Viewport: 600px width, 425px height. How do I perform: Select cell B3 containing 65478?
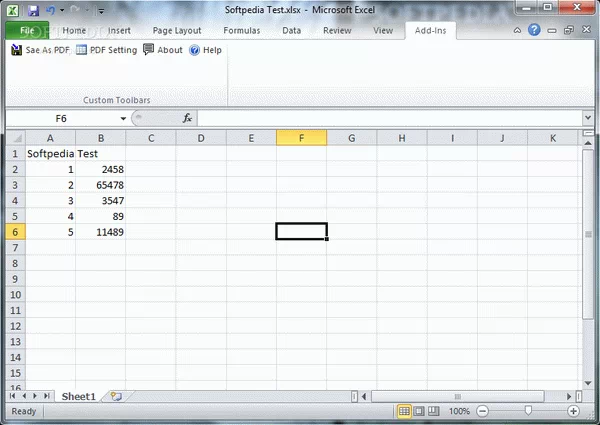tap(100, 185)
